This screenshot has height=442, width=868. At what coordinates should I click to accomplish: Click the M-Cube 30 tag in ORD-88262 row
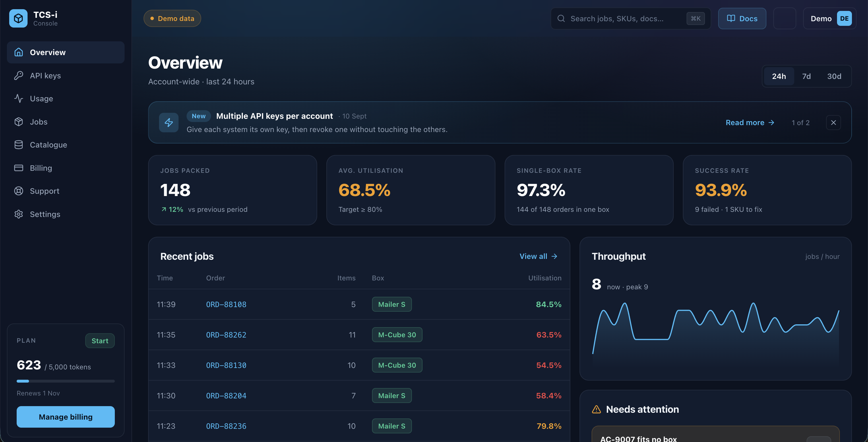pyautogui.click(x=397, y=335)
